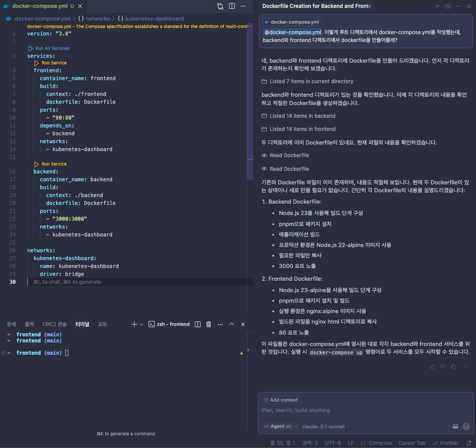This screenshot has height=448, width=476.
Task: Click the line number 16 in gutter
Action: (12, 172)
